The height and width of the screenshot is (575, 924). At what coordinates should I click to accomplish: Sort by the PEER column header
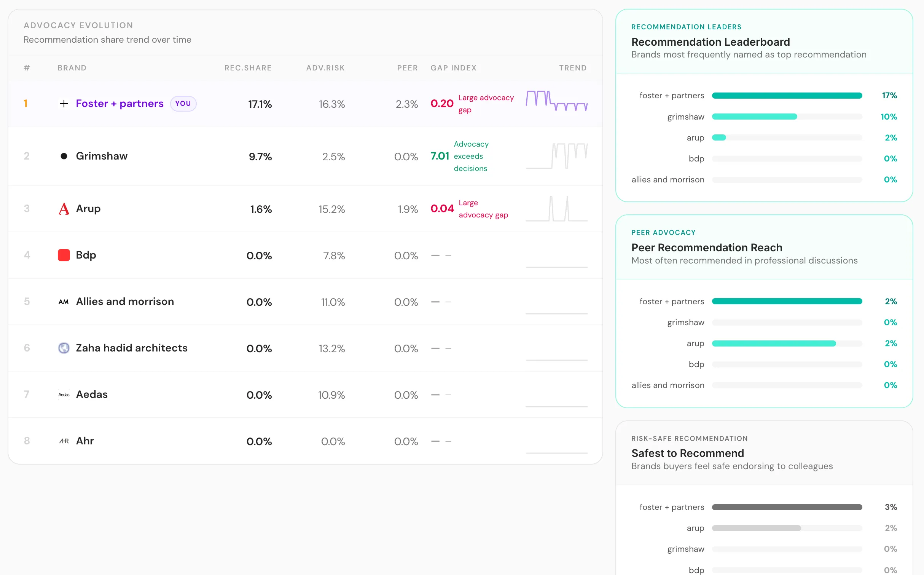pos(408,68)
